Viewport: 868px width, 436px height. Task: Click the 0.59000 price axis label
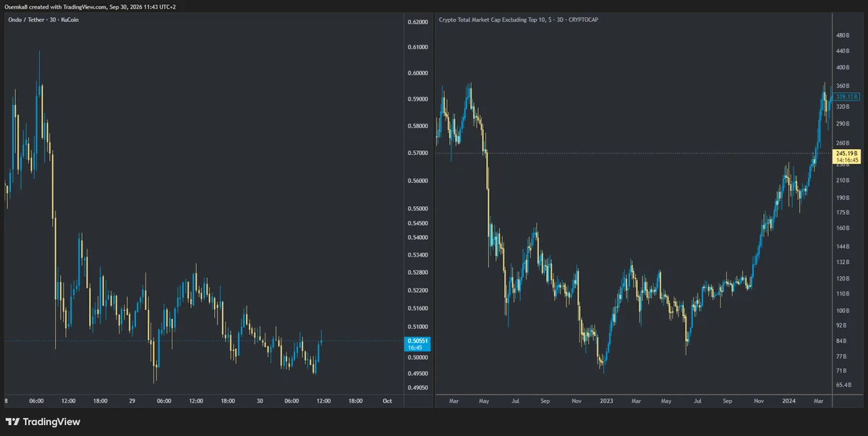418,99
